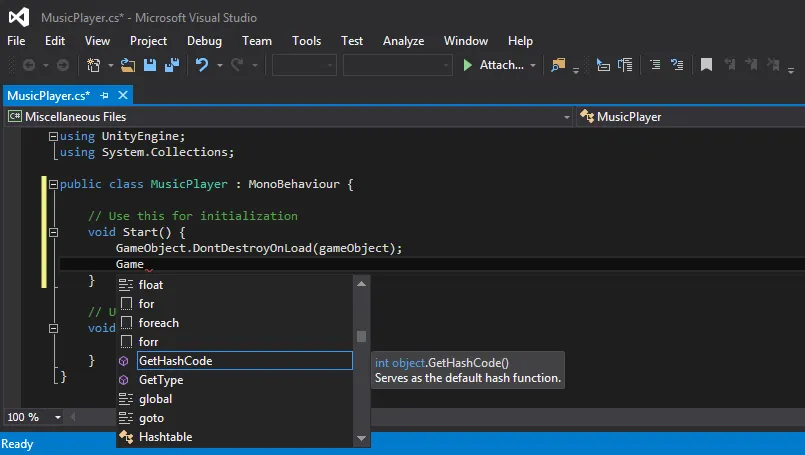Undo the last edit
805x455 pixels.
click(202, 65)
